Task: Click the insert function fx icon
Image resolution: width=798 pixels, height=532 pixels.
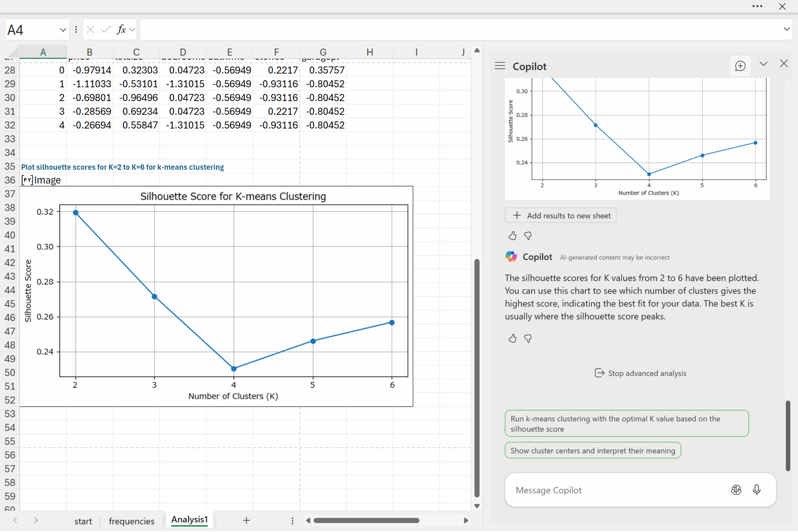Action: pyautogui.click(x=121, y=30)
